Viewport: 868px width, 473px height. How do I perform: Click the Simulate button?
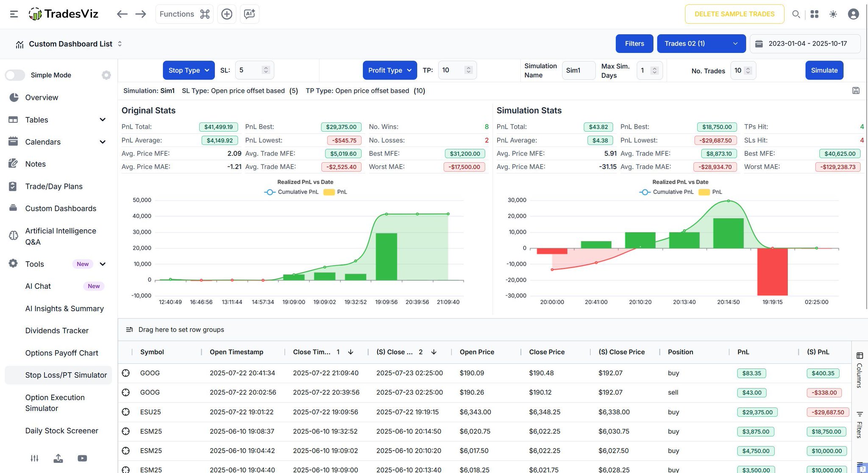point(824,70)
